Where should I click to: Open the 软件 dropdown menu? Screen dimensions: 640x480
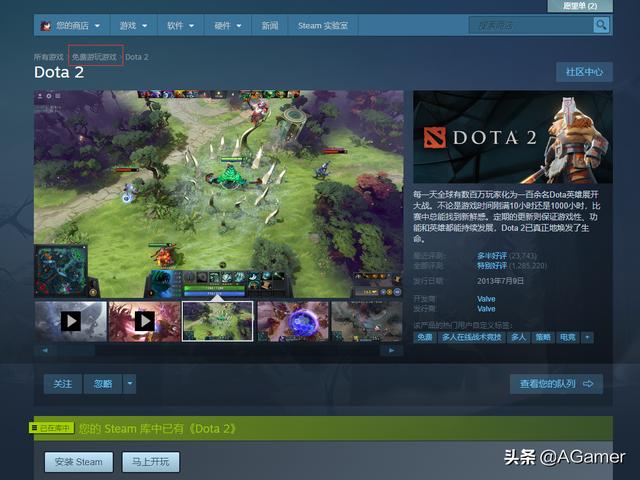coord(180,26)
